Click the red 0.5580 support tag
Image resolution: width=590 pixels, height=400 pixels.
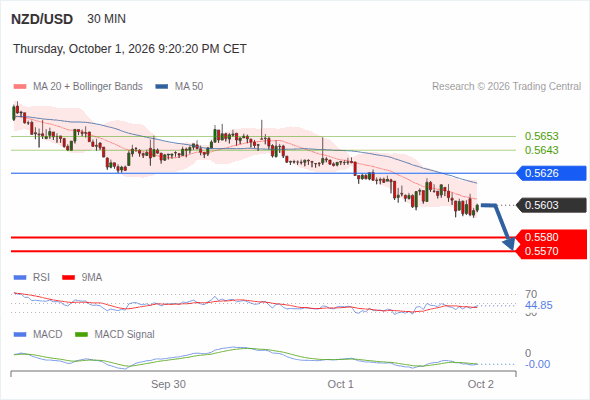click(552, 237)
